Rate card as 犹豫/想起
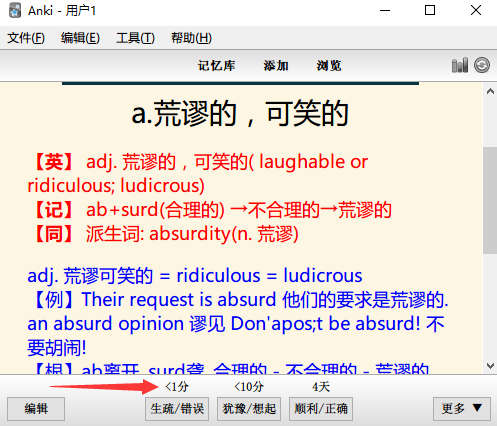497x426 pixels. 249,409
